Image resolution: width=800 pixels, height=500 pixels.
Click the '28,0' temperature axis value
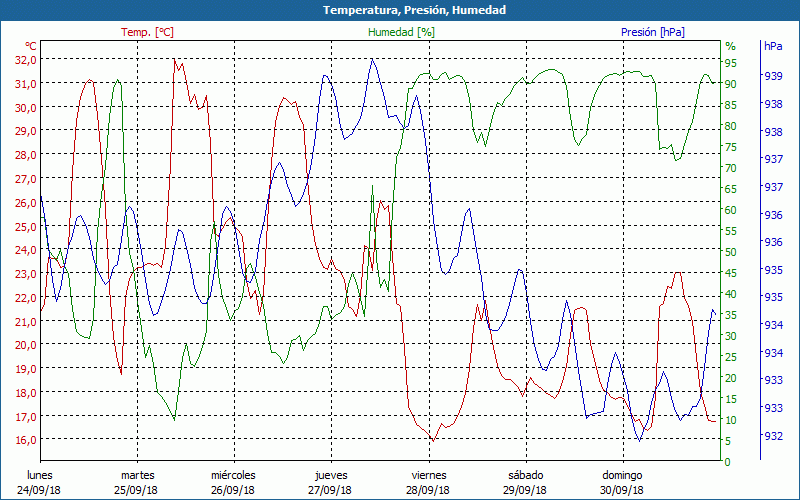click(x=26, y=155)
